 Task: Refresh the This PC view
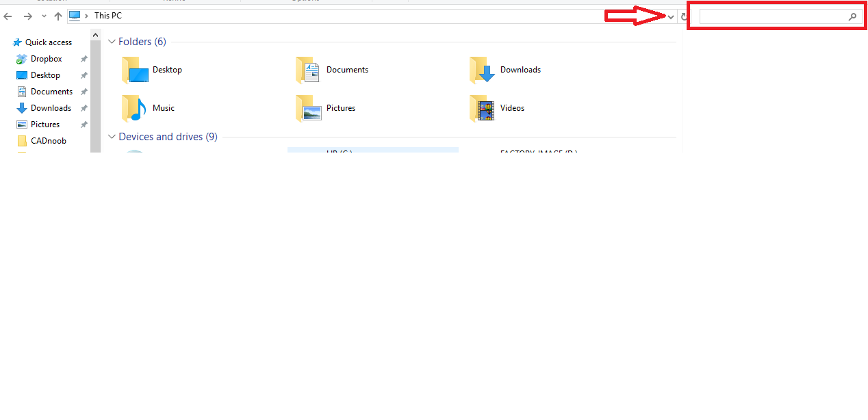tap(683, 16)
